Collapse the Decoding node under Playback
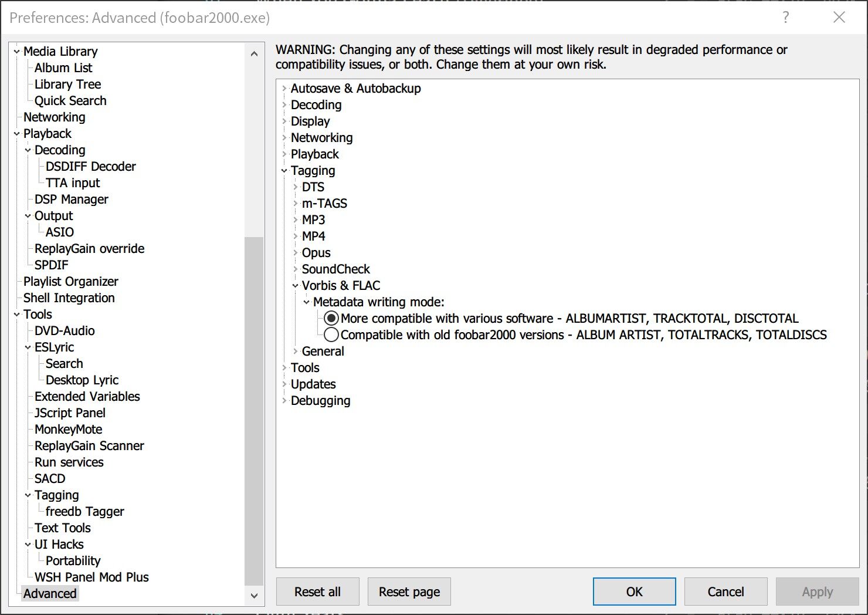Viewport: 868px width, 615px height. (28, 150)
